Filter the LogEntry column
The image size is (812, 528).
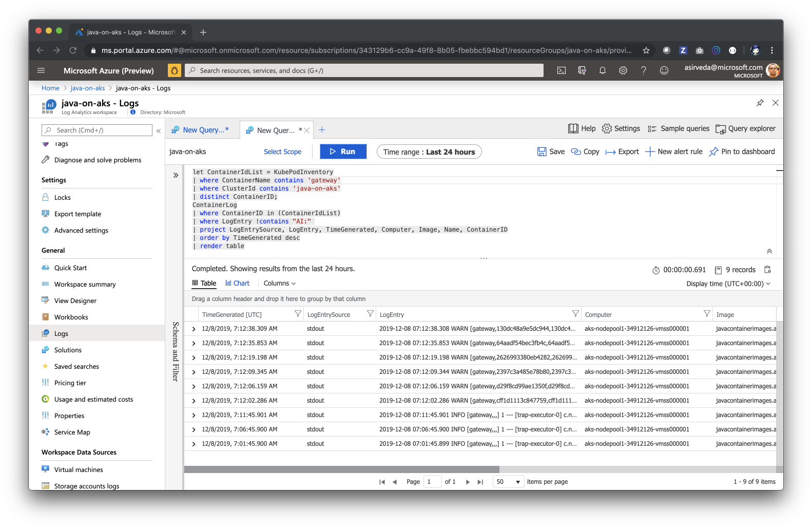click(575, 314)
